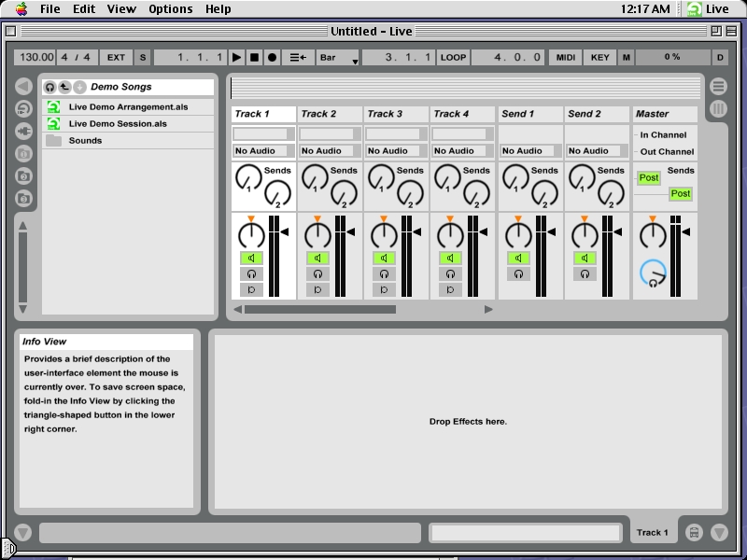Open the Help menu
Image resolution: width=747 pixels, height=560 pixels.
click(x=218, y=8)
